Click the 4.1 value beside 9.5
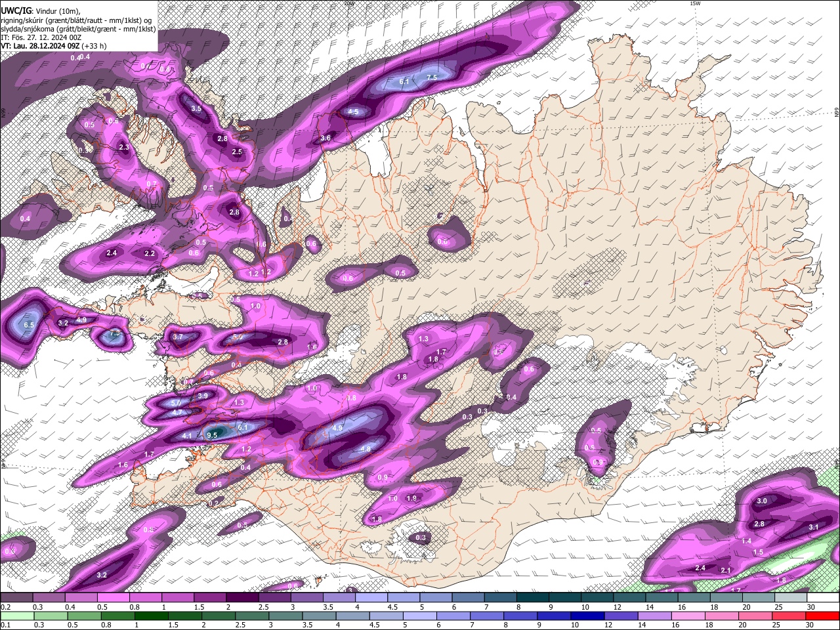Image resolution: width=840 pixels, height=630 pixels. [187, 436]
